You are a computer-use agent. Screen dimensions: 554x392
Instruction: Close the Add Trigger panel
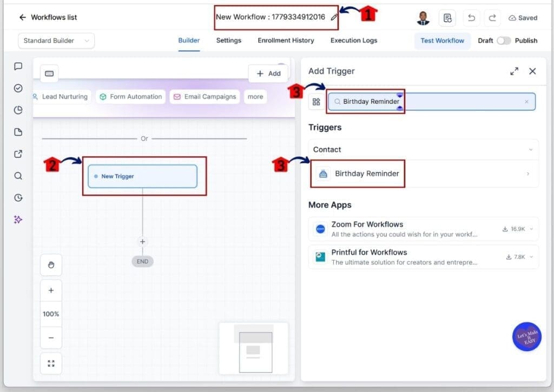(x=532, y=71)
